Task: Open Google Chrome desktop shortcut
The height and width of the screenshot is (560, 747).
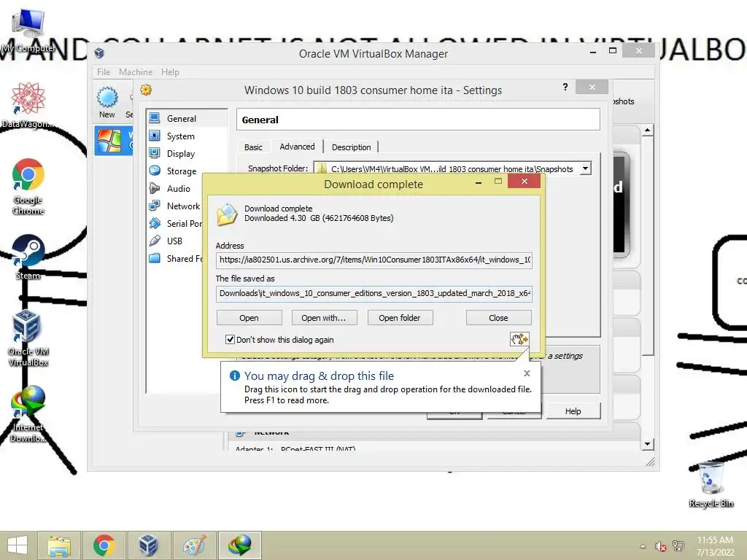Action: tap(28, 187)
